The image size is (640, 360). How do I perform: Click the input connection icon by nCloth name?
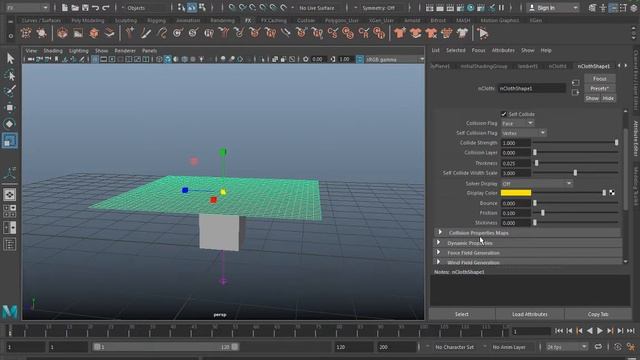point(576,83)
